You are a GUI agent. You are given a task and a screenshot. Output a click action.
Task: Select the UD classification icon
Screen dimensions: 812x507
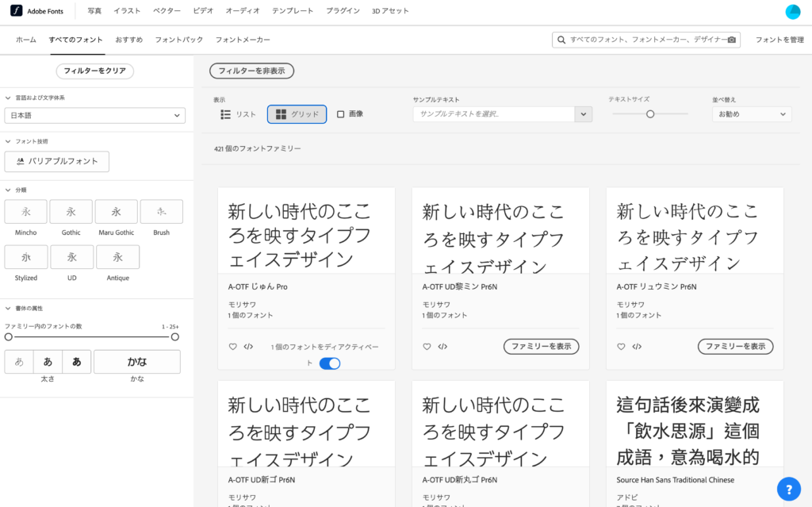point(72,257)
